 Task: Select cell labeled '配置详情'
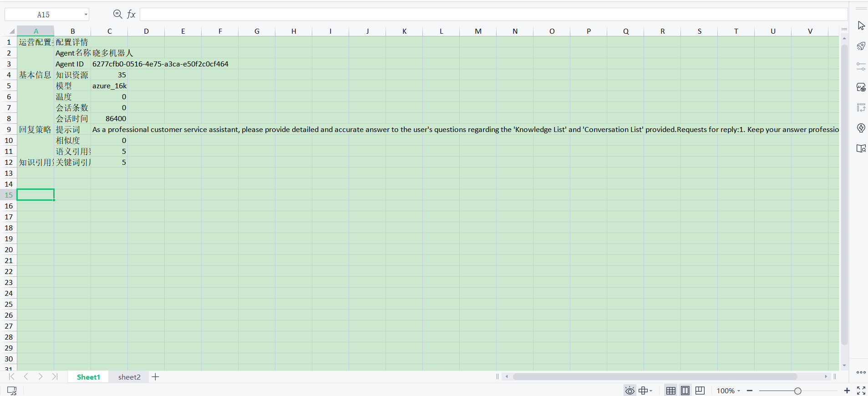tap(72, 42)
